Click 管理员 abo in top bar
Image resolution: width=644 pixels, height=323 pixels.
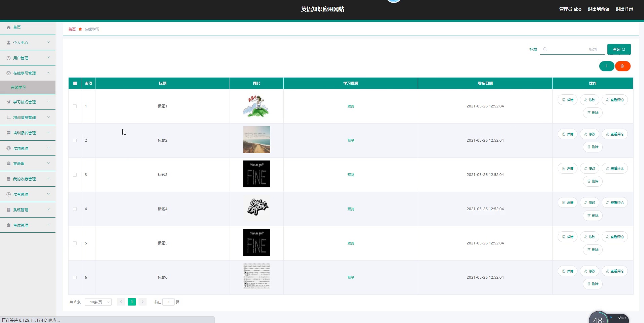coord(570,9)
